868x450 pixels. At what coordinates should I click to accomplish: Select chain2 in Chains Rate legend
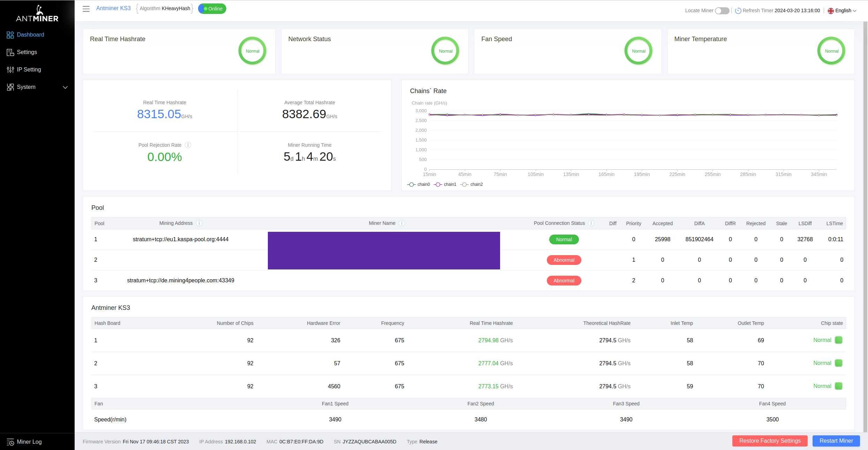pos(476,184)
